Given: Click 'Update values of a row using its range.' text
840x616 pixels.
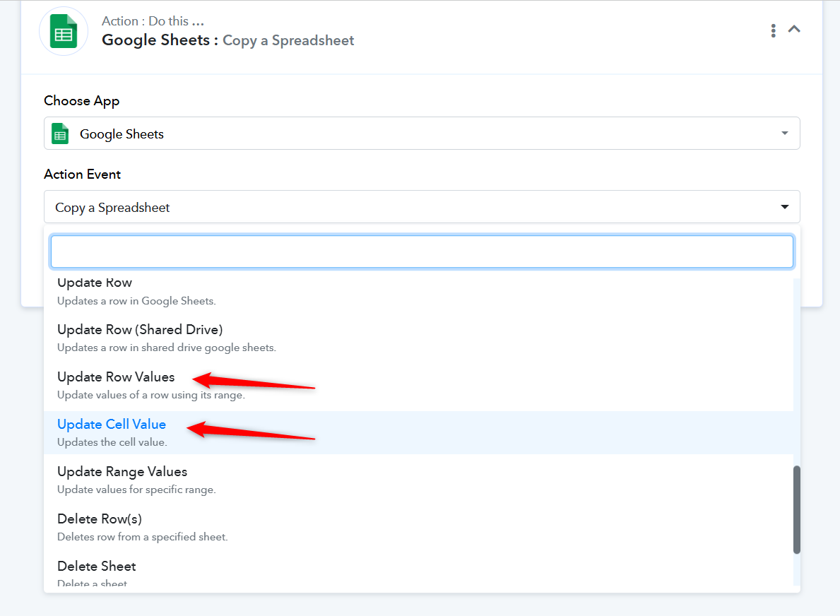Looking at the screenshot, I should [x=151, y=396].
